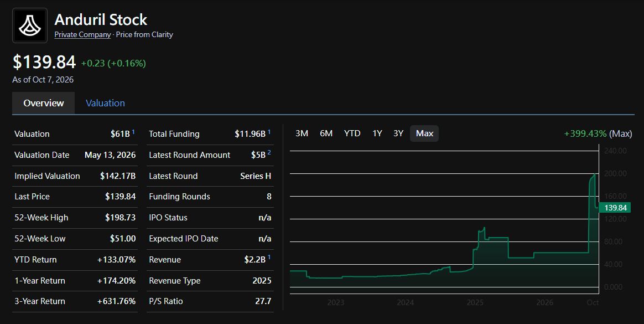Click the Revenue Type value 2025
This screenshot has width=644, height=324.
(x=262, y=281)
